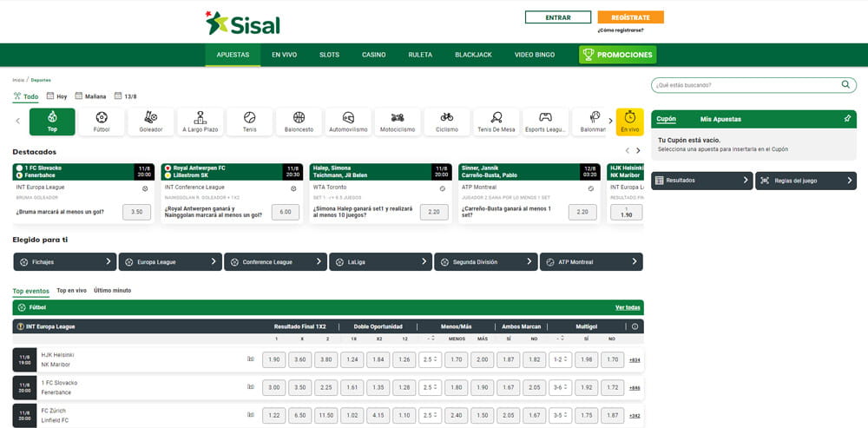Filter events by Hoy
Viewport: 868px width, 428px height.
(x=56, y=96)
